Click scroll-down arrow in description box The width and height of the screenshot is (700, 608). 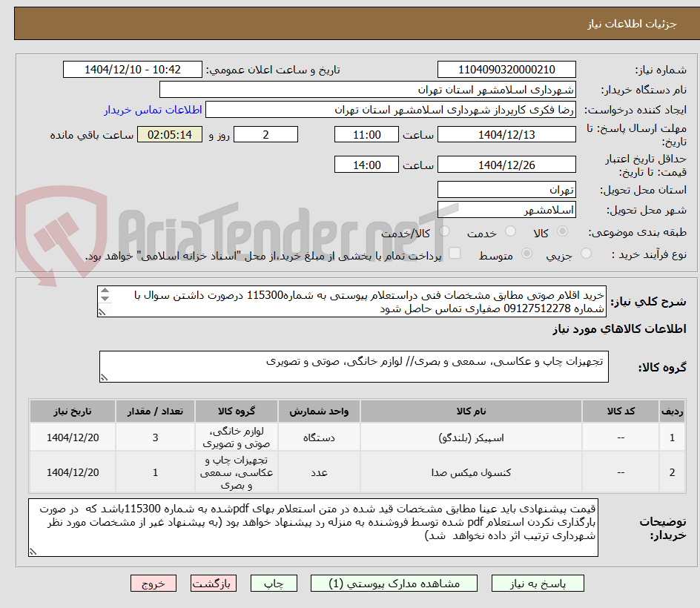coord(105,298)
